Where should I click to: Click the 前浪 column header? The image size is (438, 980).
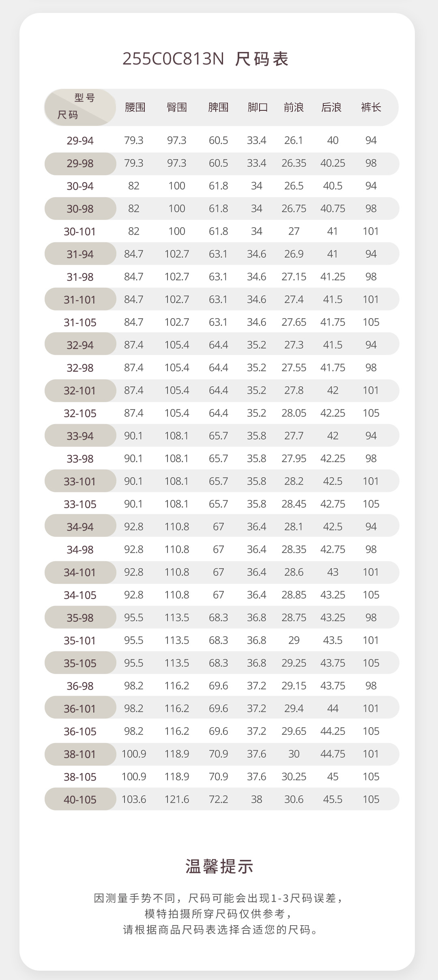click(x=294, y=108)
